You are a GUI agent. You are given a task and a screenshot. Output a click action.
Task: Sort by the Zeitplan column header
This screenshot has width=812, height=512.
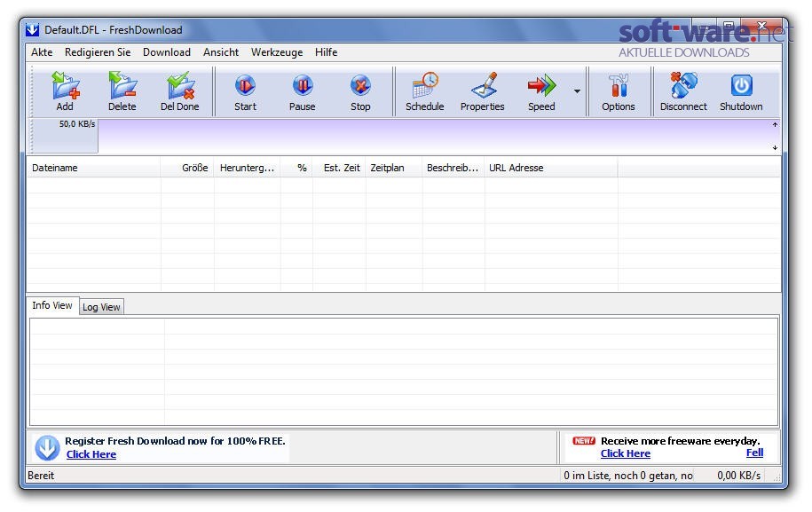coord(394,168)
